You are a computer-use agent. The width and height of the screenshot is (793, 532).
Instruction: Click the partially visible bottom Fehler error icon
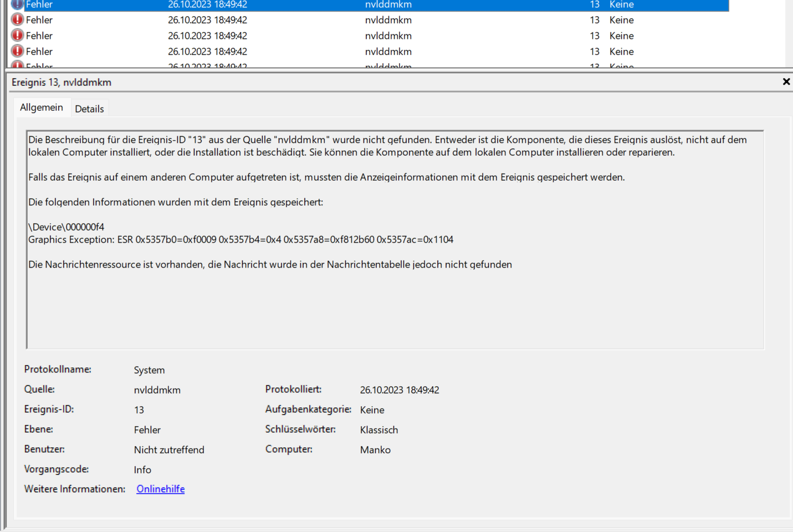16,65
